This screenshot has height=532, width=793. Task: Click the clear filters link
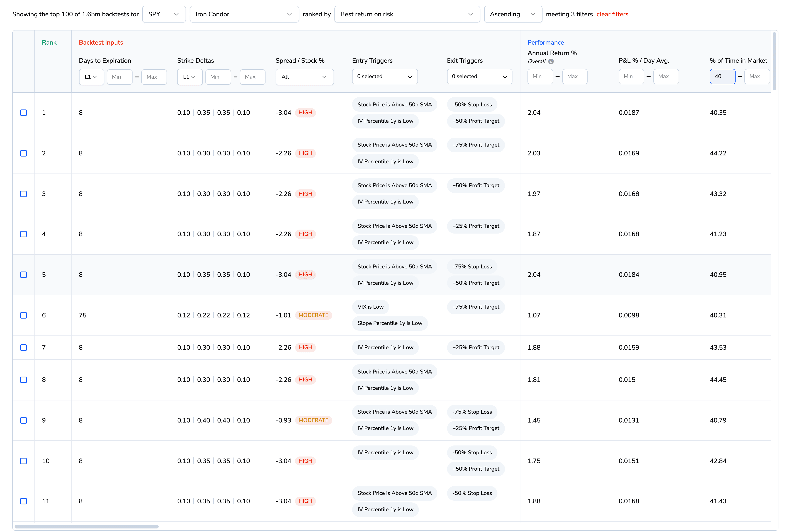click(612, 14)
